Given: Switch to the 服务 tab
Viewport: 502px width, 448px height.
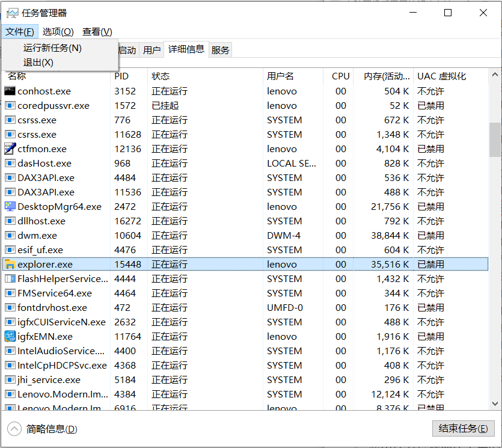Looking at the screenshot, I should tap(220, 50).
